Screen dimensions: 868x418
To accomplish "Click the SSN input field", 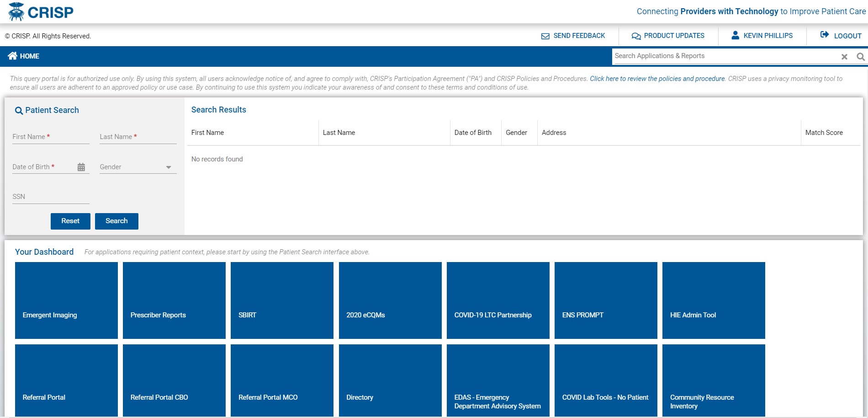I will click(51, 197).
